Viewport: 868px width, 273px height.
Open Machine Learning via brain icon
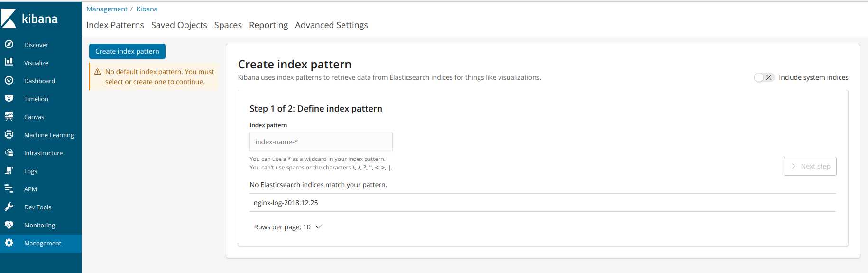point(9,134)
